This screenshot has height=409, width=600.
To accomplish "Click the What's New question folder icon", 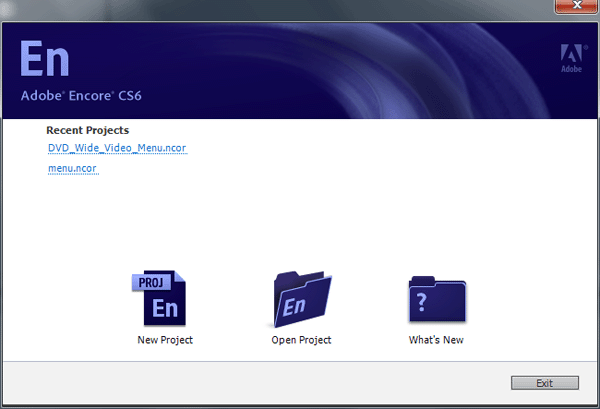I will (x=437, y=299).
